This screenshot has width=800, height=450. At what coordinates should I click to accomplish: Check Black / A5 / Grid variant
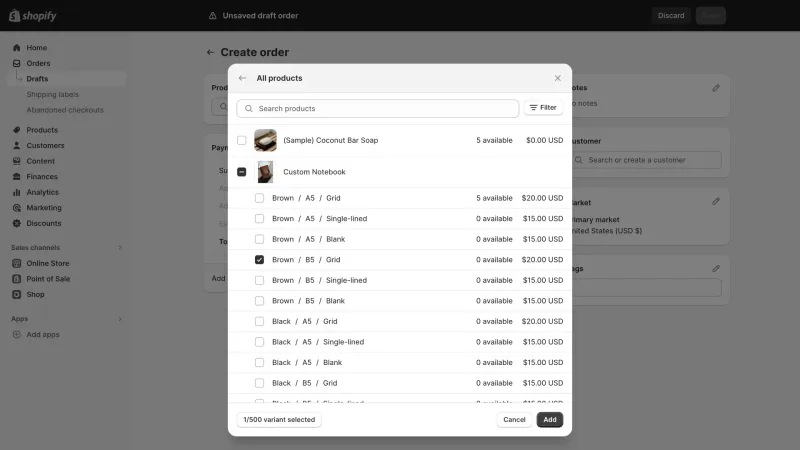(260, 321)
